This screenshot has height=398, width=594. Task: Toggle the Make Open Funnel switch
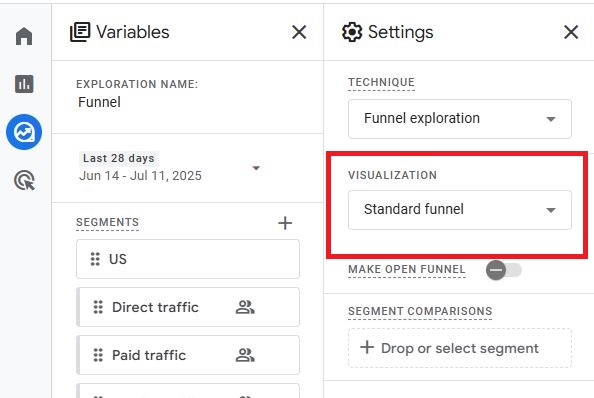pyautogui.click(x=503, y=270)
